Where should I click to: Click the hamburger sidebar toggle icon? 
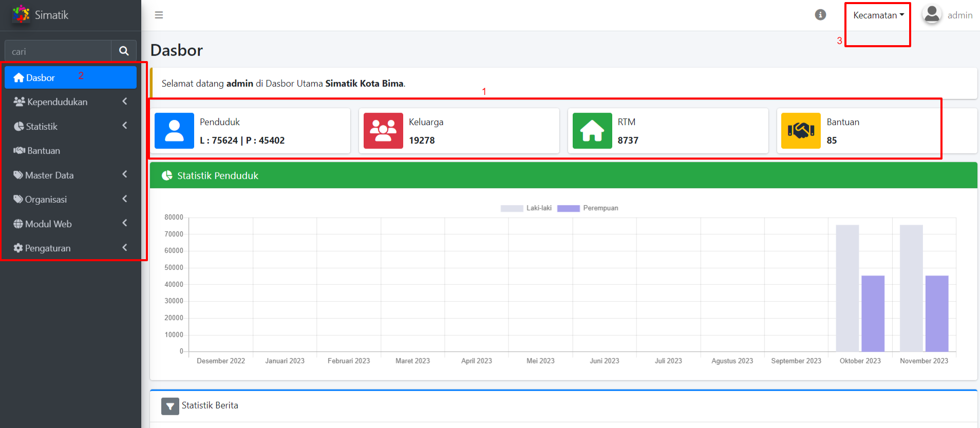tap(159, 15)
